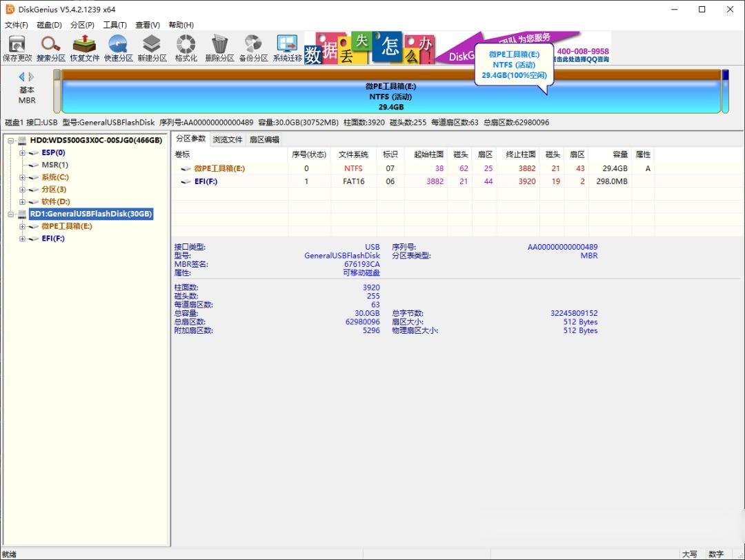Click the 删除分区 (Delete Partition) icon
Viewport: 745px width, 560px height.
219,47
